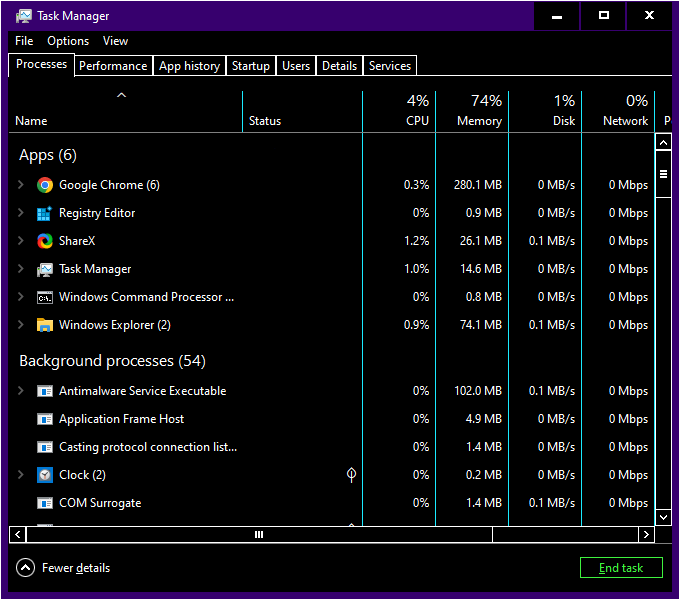Sort by the Disk column header
The width and height of the screenshot is (680, 600).
pyautogui.click(x=545, y=112)
